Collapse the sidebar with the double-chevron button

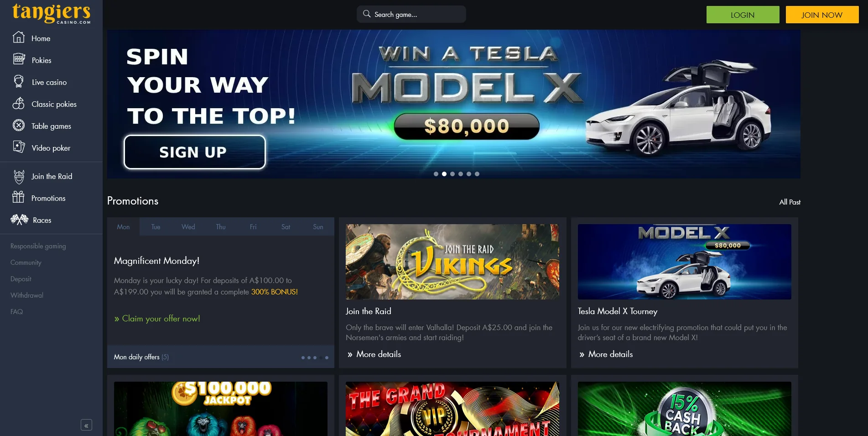[86, 425]
